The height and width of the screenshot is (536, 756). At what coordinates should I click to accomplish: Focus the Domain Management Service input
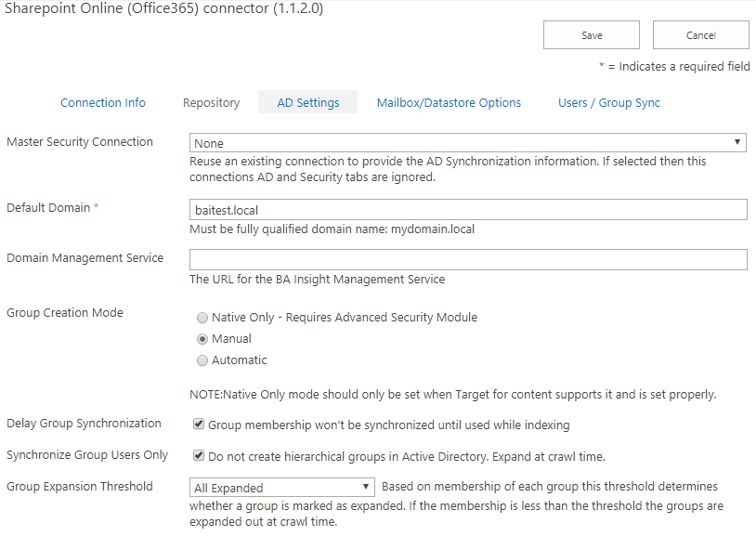pos(468,259)
